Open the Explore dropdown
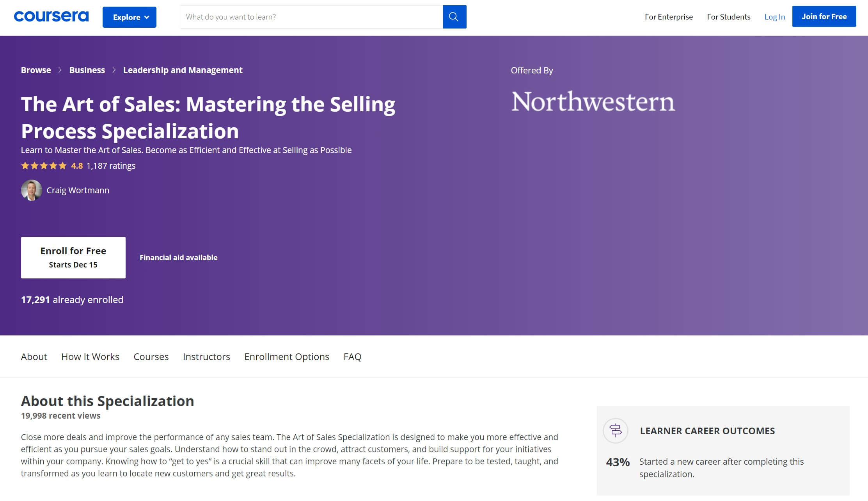Viewport: 868px width, 501px height. [x=129, y=17]
